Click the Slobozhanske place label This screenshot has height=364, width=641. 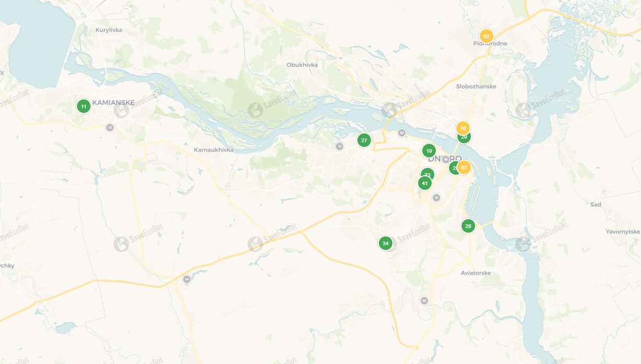(x=476, y=86)
